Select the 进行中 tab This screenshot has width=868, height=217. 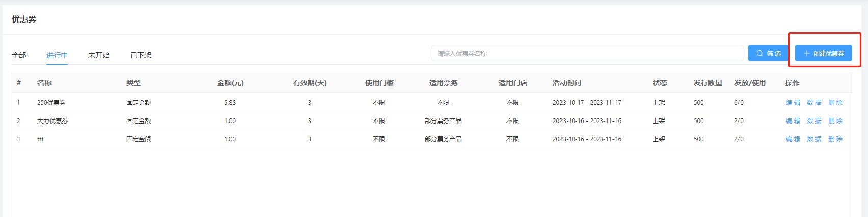[x=57, y=55]
